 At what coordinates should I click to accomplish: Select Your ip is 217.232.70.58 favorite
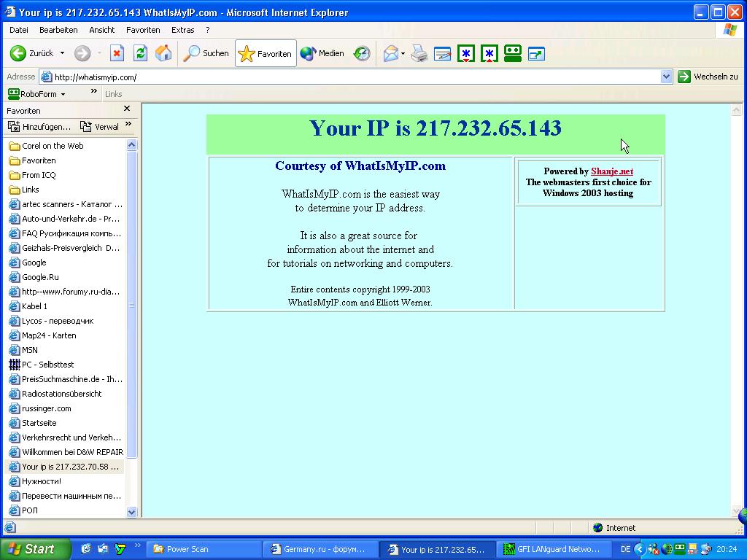pyautogui.click(x=65, y=467)
